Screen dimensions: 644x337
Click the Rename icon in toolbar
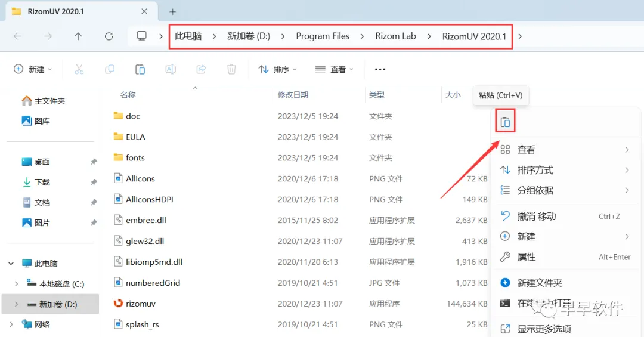click(x=171, y=69)
